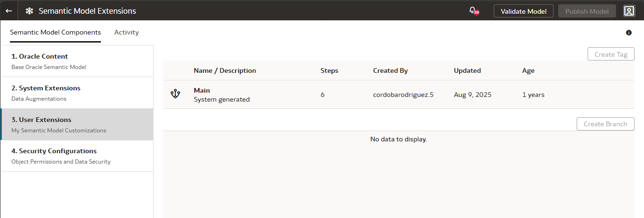Switch to Semantic Model Components tab
The height and width of the screenshot is (218, 644).
(55, 33)
